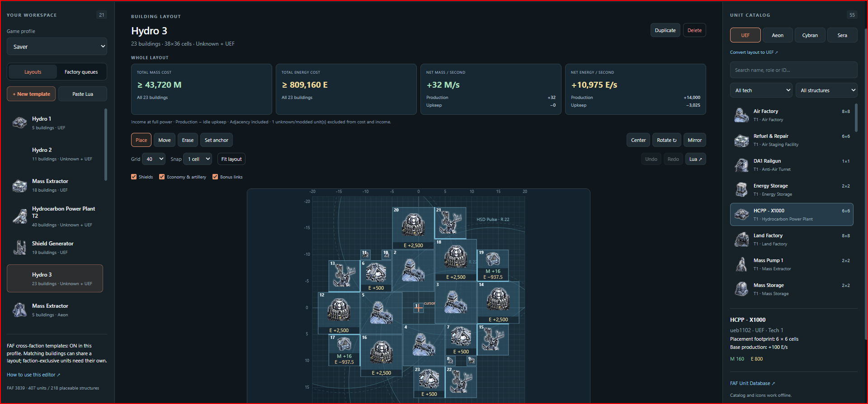Open the Game profile dropdown
Image resolution: width=868 pixels, height=404 pixels.
coord(57,47)
